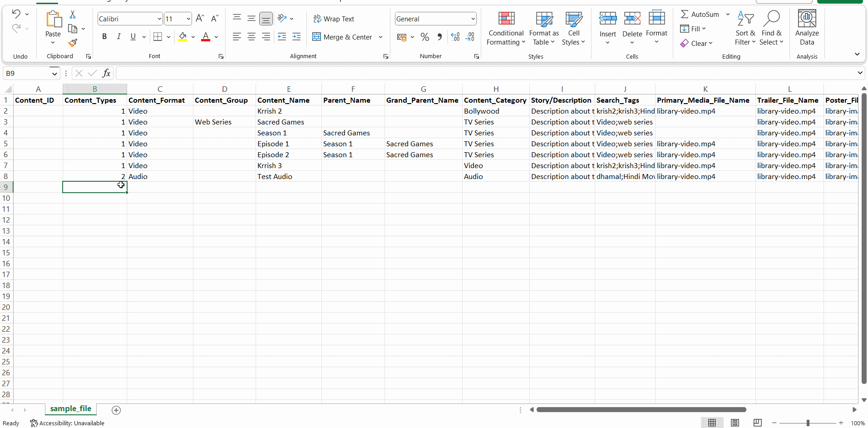Open the Font size dropdown

pos(188,19)
